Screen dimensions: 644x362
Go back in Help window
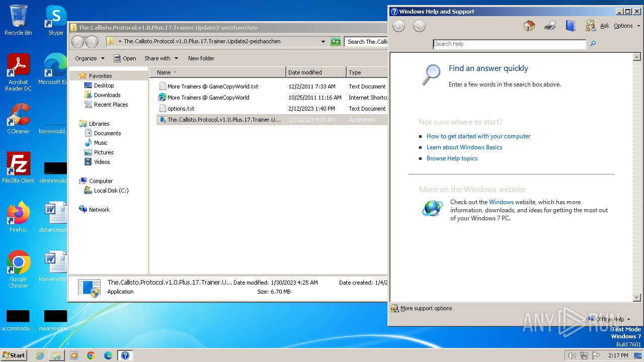point(398,26)
